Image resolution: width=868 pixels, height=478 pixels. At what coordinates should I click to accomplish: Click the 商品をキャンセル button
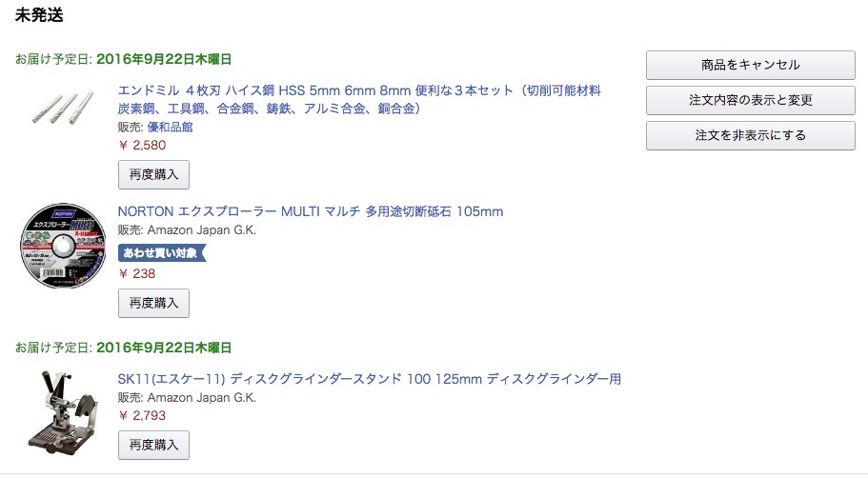750,65
